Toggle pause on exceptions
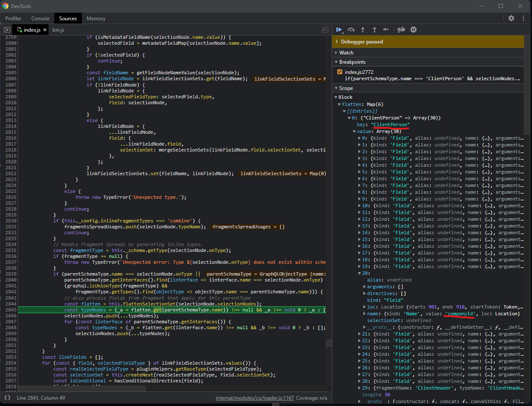532x406 pixels. click(414, 30)
